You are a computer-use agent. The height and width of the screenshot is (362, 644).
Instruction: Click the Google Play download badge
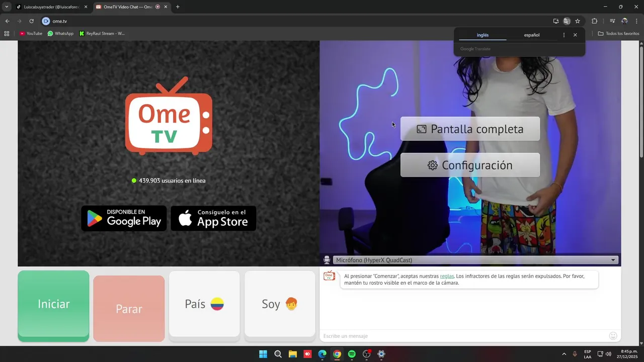click(124, 218)
